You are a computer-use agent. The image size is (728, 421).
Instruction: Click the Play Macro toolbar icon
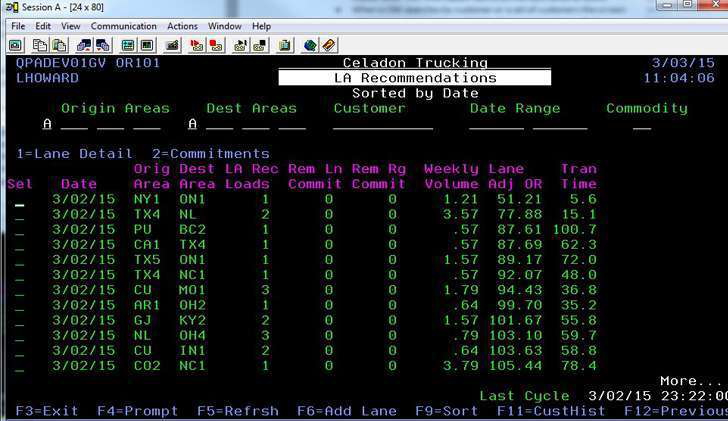point(240,45)
